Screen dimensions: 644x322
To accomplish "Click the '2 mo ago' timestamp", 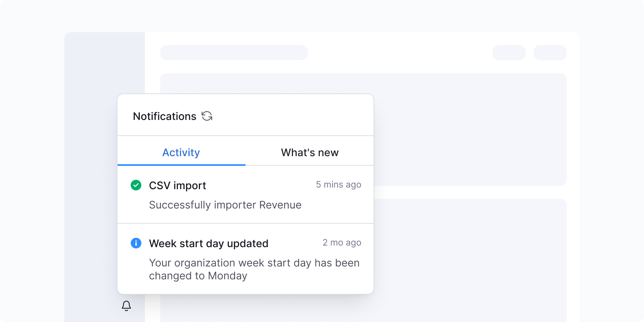I will tap(342, 242).
